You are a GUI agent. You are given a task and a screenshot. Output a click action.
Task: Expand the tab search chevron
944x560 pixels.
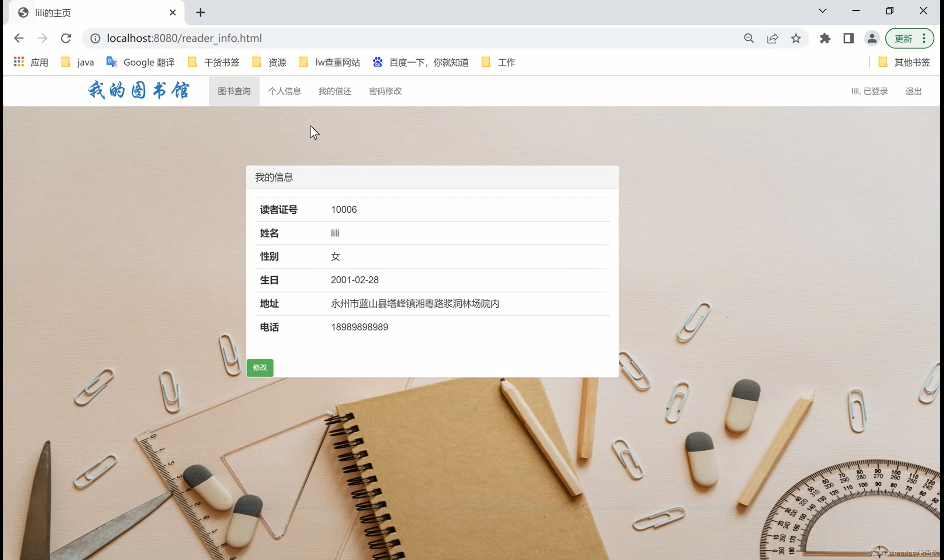click(x=822, y=11)
